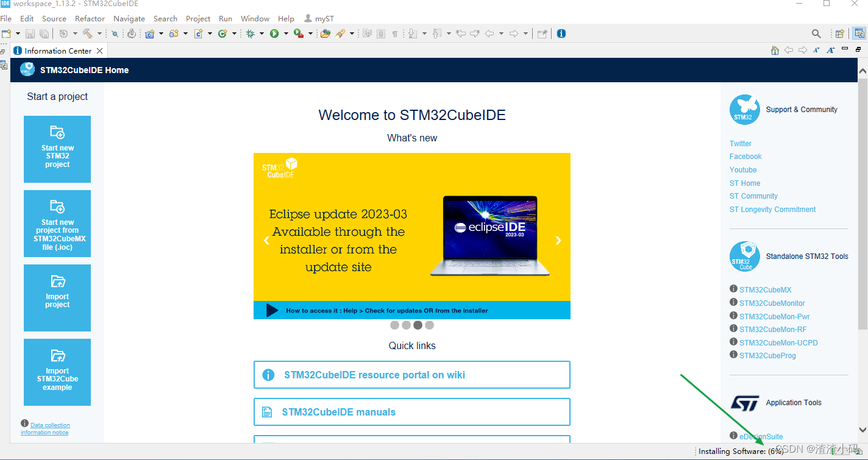Show previous slide in the What's new carousel

[x=266, y=240]
